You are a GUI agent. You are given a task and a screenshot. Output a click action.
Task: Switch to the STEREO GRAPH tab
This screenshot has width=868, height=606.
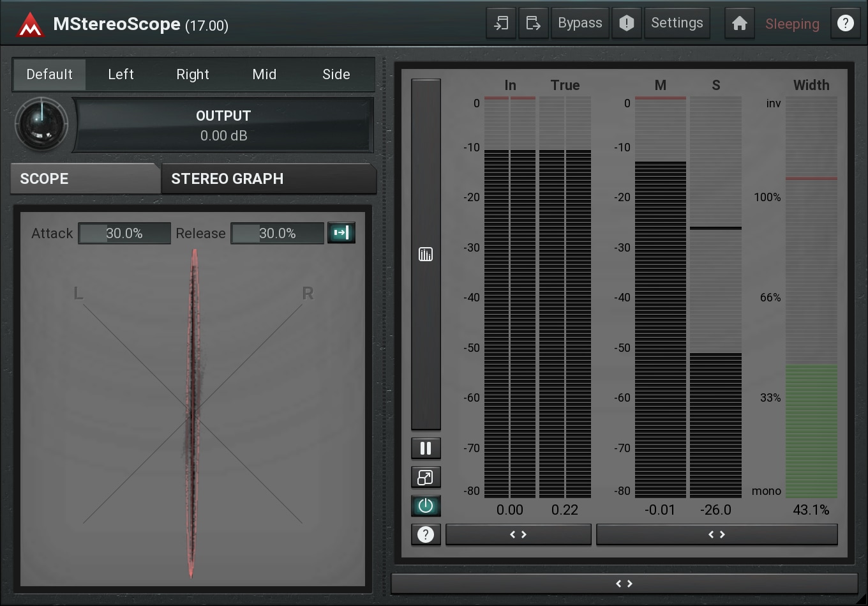point(268,179)
